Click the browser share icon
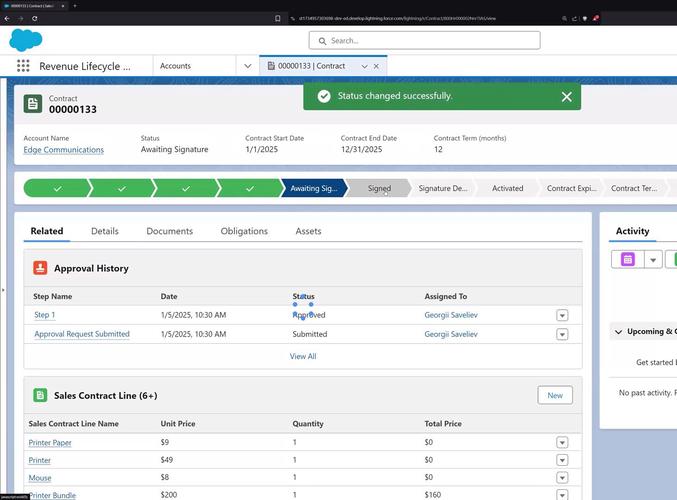The height and width of the screenshot is (500, 677). click(575, 19)
